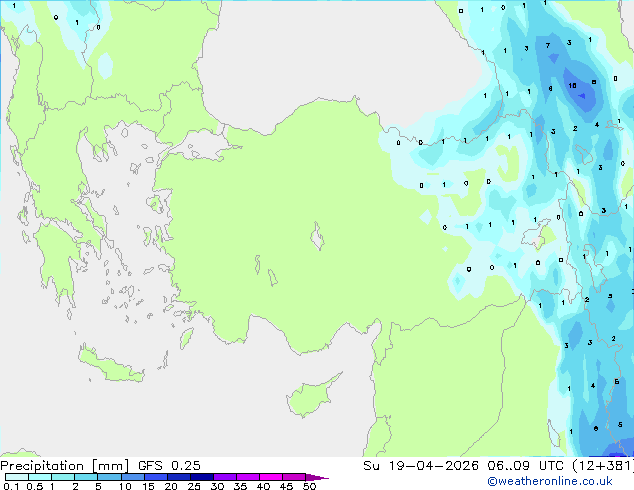
Task: Click the legend label '15'
Action: (148, 486)
